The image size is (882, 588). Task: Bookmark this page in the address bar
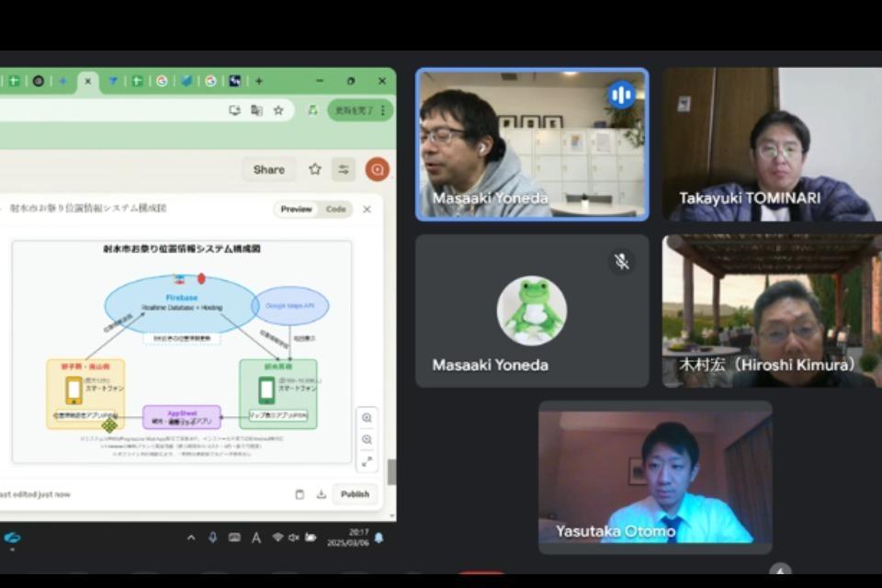coord(278,110)
